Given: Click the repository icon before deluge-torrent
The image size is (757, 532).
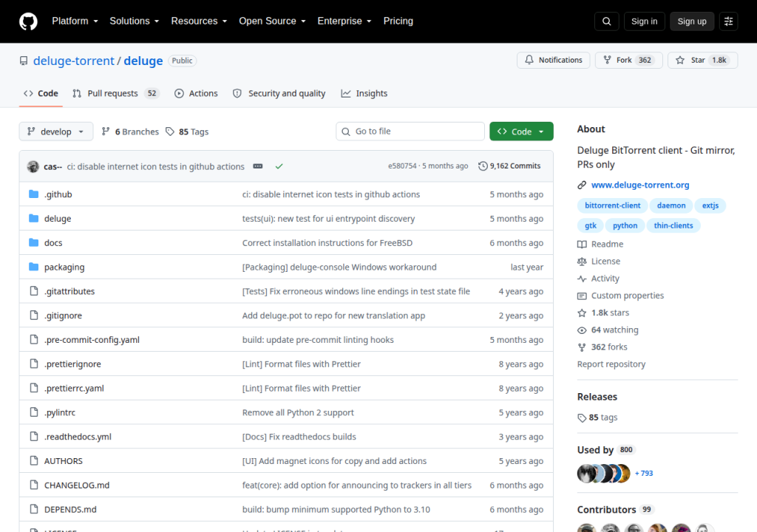Looking at the screenshot, I should coord(24,61).
